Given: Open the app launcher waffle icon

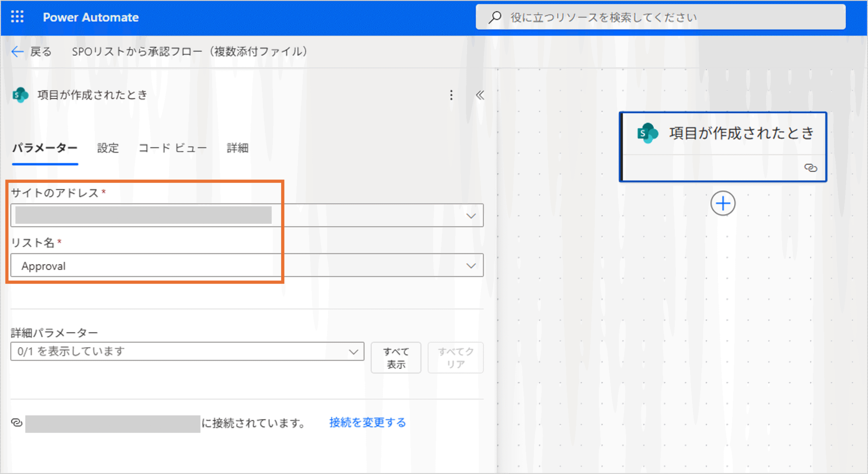Looking at the screenshot, I should (x=17, y=17).
